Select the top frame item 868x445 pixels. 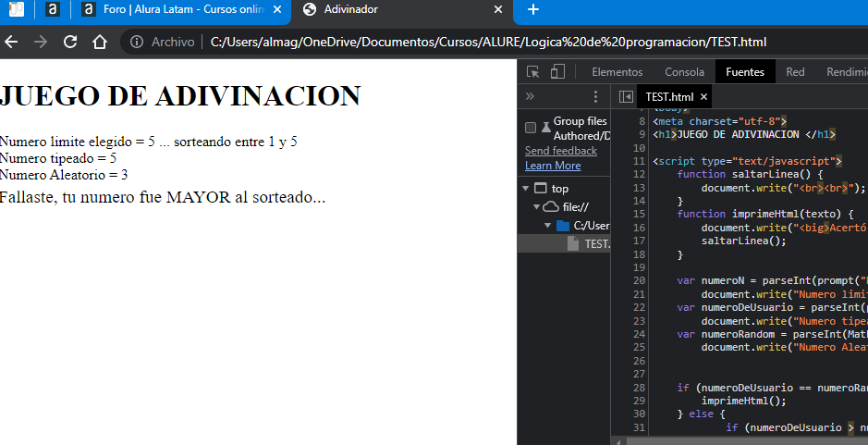pyautogui.click(x=559, y=189)
